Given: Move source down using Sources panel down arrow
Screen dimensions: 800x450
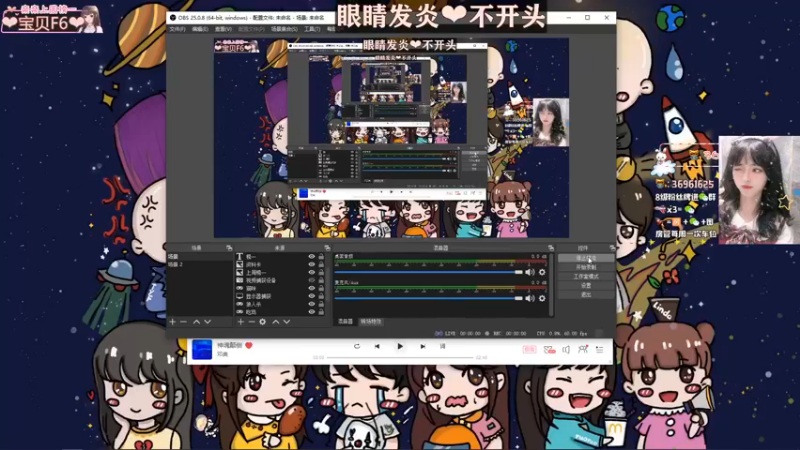Looking at the screenshot, I should (x=287, y=322).
